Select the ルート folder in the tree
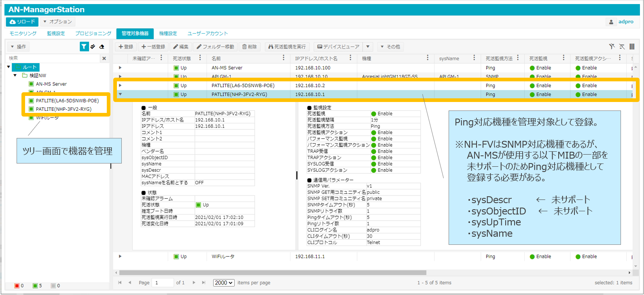 26,67
